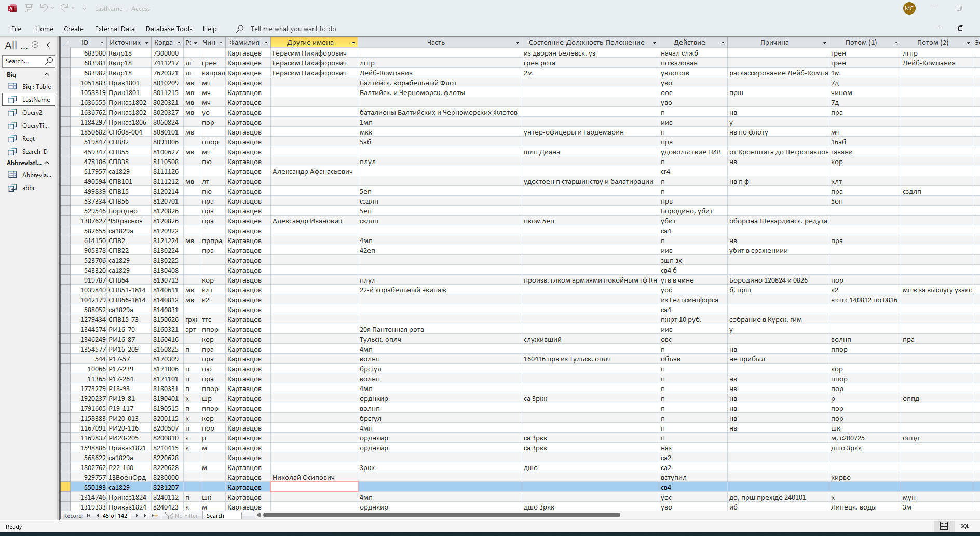980x536 pixels.
Task: Open the Database Tools tab
Action: point(169,29)
